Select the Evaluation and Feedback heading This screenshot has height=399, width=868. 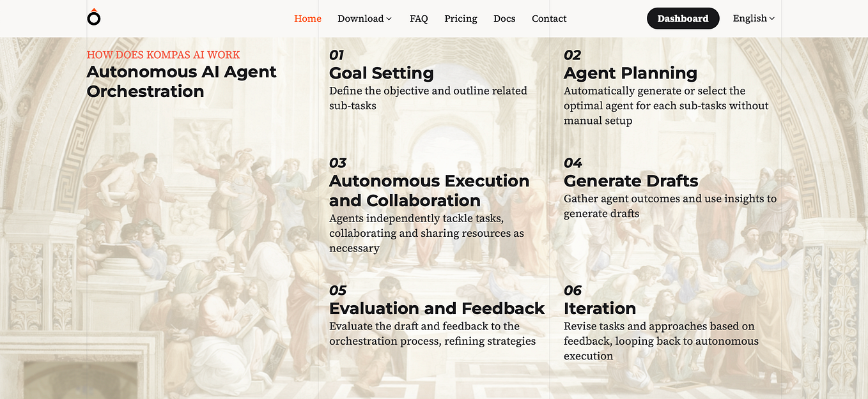pyautogui.click(x=437, y=308)
